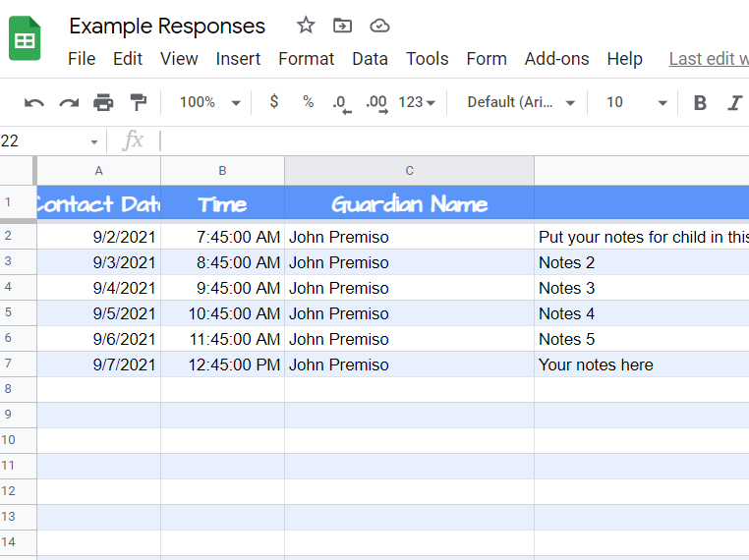
Task: Click the Guardian Name header cell
Action: [x=409, y=203]
